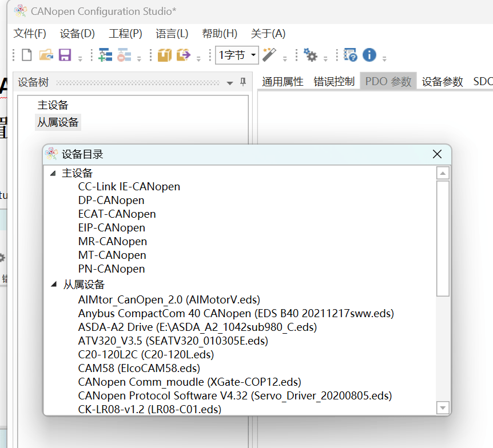The height and width of the screenshot is (448, 493).
Task: Select Anybus CompactCom 40 CANopen entry
Action: [236, 314]
